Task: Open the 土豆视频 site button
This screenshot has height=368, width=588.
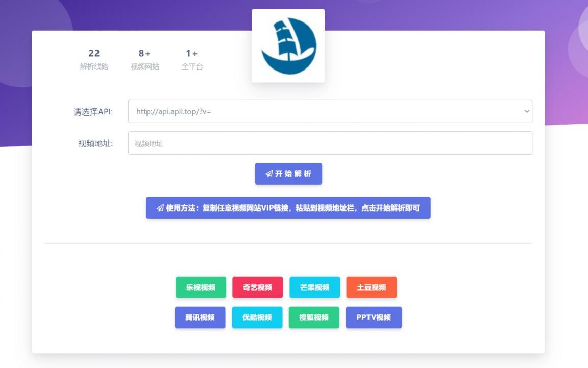Action: tap(371, 287)
